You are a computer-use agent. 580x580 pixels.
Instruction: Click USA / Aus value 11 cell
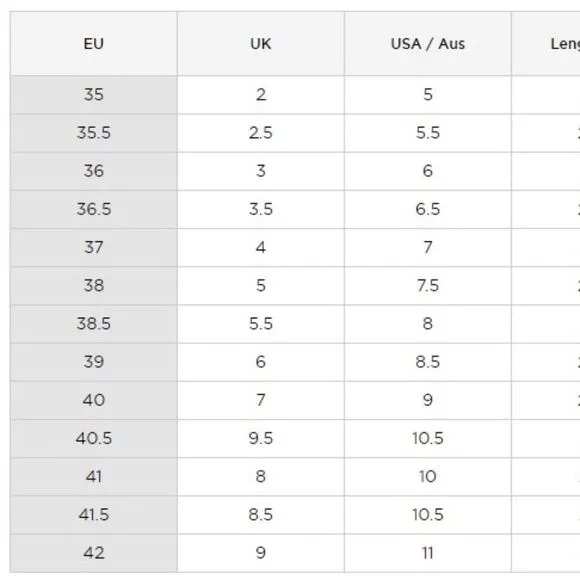(428, 553)
